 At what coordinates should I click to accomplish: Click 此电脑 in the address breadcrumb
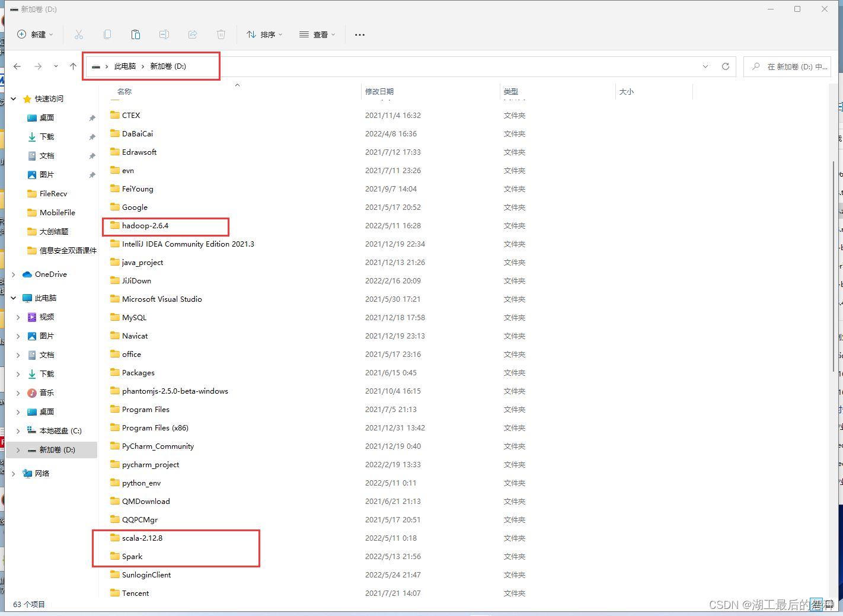125,66
